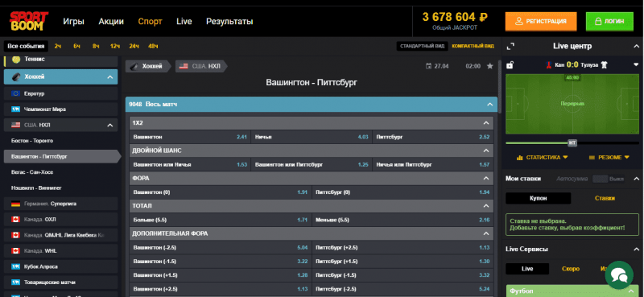This screenshot has height=297, width=644.
Task: Collapse the Live Сервисы panel
Action: (x=636, y=249)
